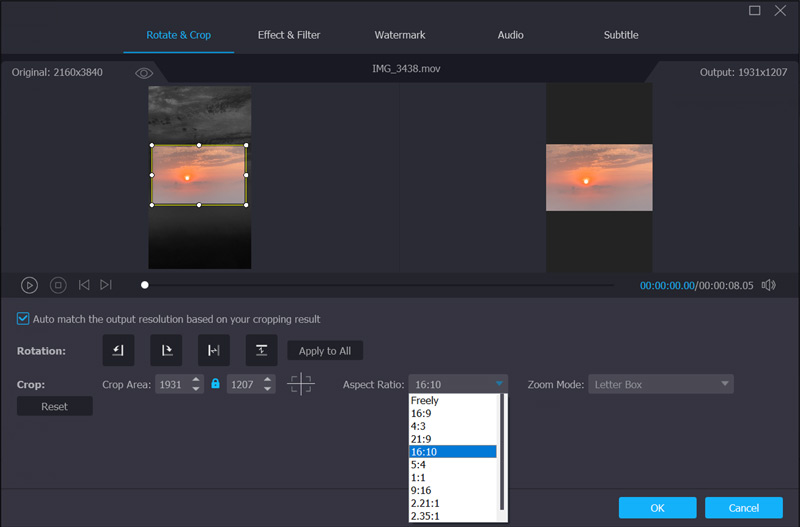Click the right-middle crop handle

(x=246, y=175)
